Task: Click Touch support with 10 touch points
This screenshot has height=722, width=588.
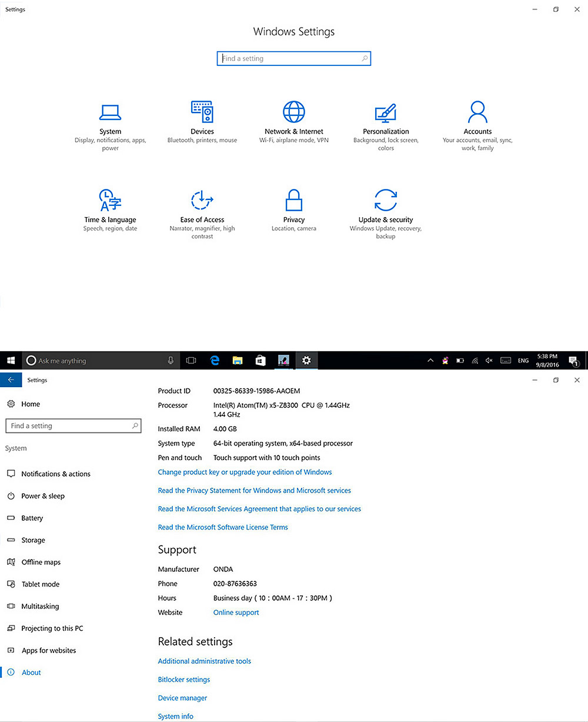Action: (x=266, y=458)
